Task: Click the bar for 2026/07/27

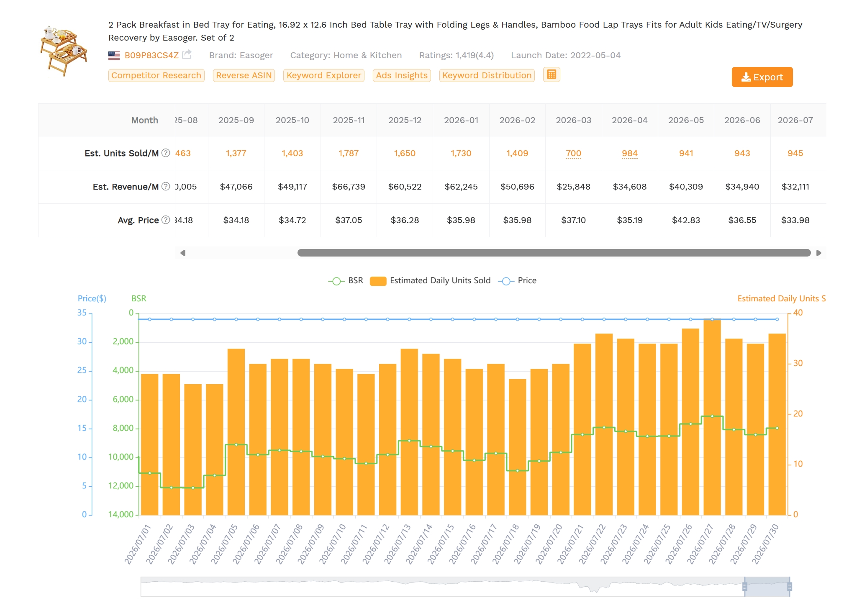Action: 712,417
